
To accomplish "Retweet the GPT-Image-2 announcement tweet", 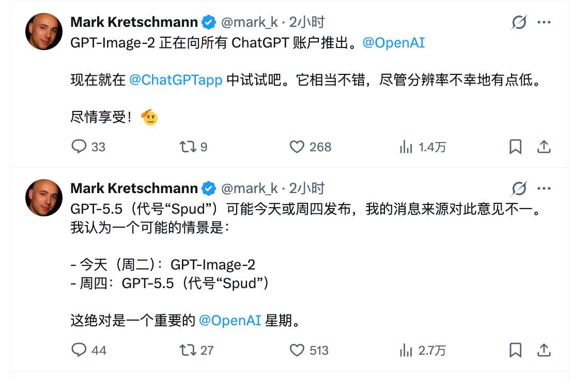I will (x=186, y=147).
